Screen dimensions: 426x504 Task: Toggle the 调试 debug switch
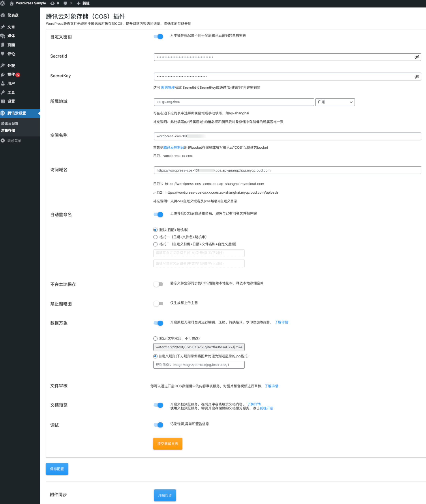(x=159, y=425)
